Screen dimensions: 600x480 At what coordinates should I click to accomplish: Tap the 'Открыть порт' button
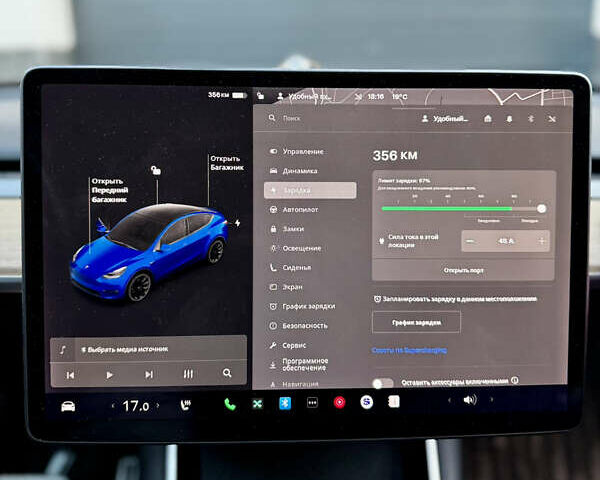point(463,271)
